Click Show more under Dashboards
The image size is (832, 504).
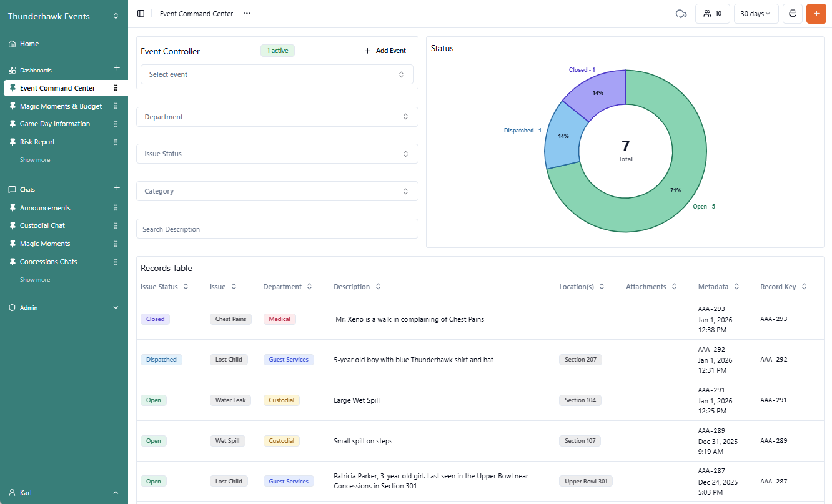click(x=35, y=160)
